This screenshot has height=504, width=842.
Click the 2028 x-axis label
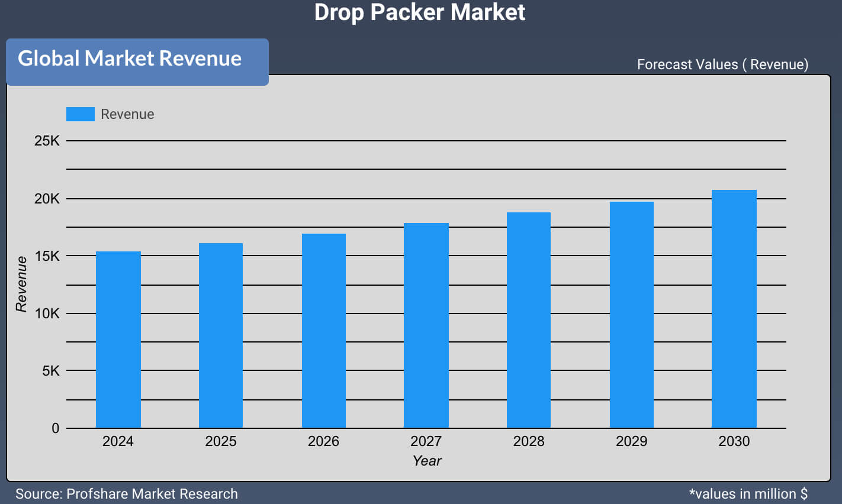tap(529, 441)
